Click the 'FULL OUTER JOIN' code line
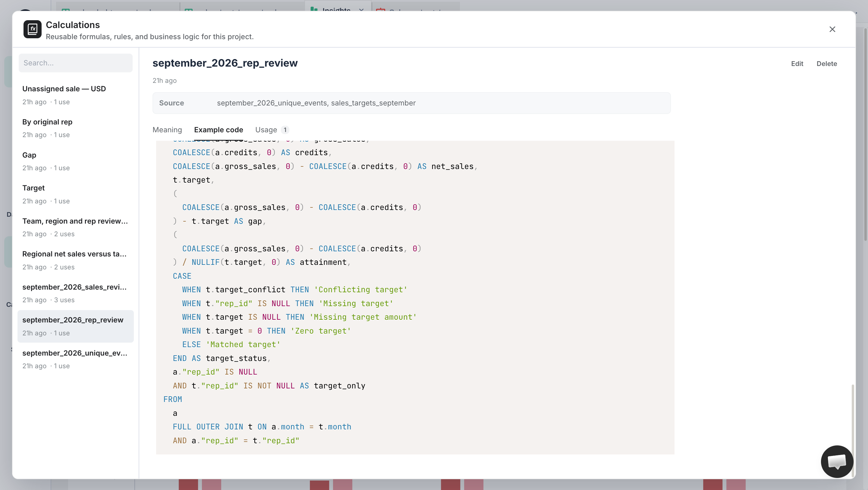Viewport: 868px width, 490px height. [262, 427]
